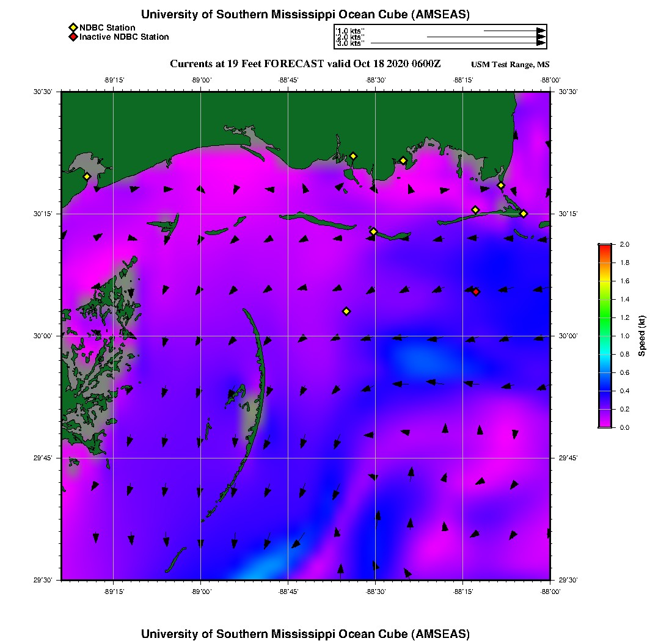Click the bottom Ocean Cube (AMSEAS) footer title
The height and width of the screenshot is (641, 672).
[305, 633]
